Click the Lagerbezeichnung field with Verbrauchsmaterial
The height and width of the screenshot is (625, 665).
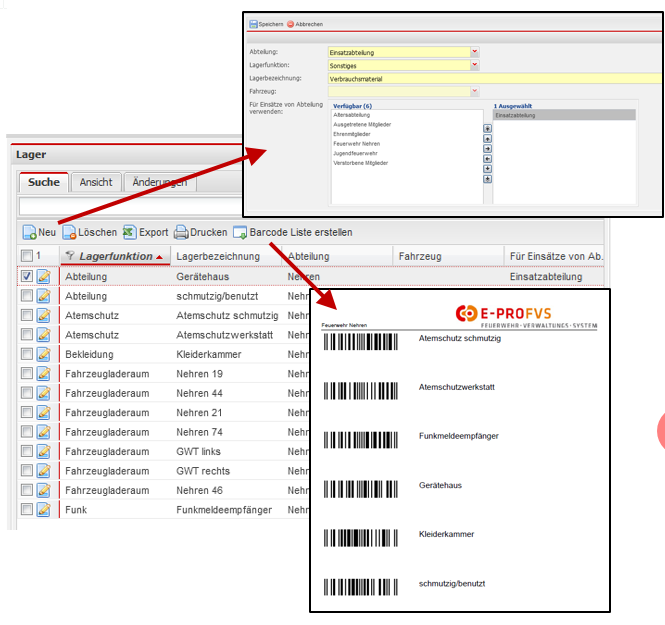coord(490,78)
